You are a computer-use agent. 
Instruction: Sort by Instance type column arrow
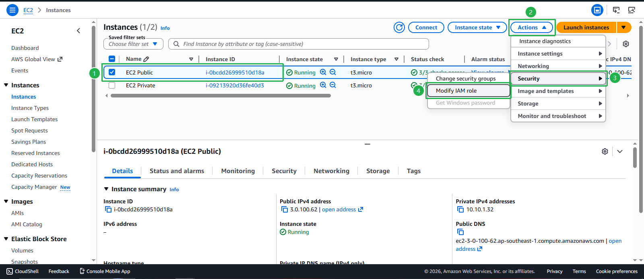pyautogui.click(x=396, y=59)
